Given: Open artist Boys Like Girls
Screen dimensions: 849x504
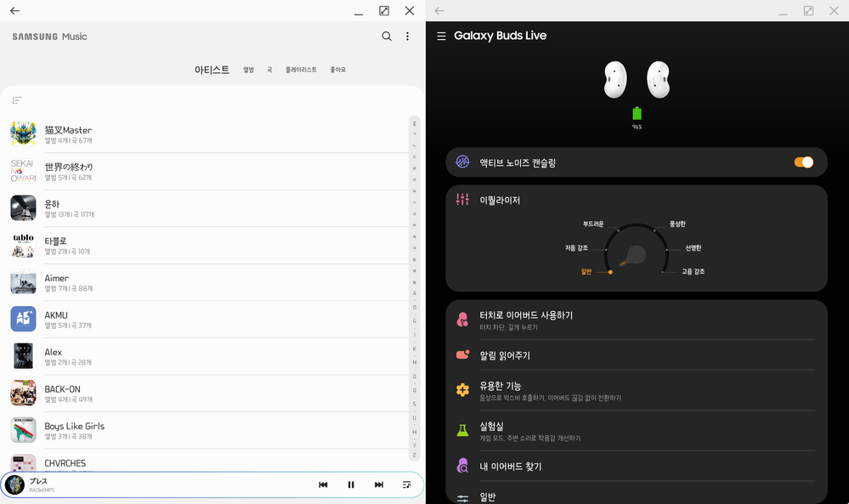Looking at the screenshot, I should coord(206,430).
